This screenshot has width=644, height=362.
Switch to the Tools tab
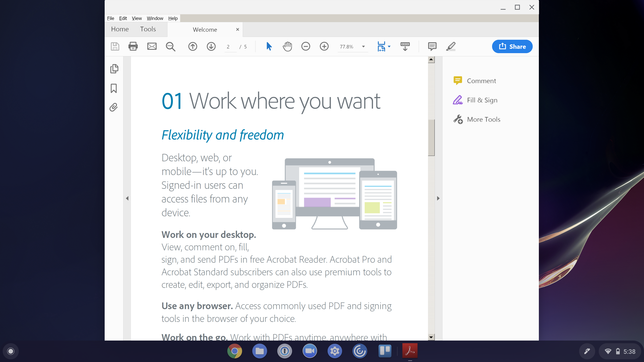tap(148, 29)
